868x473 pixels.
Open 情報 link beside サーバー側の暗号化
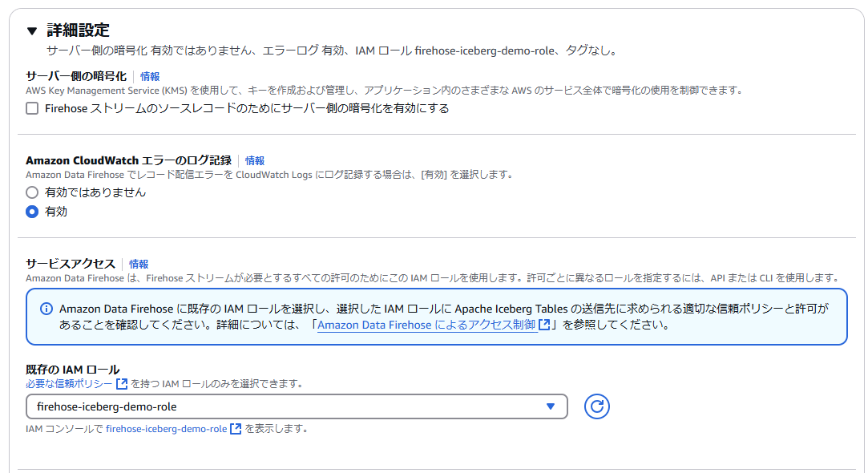tap(150, 76)
